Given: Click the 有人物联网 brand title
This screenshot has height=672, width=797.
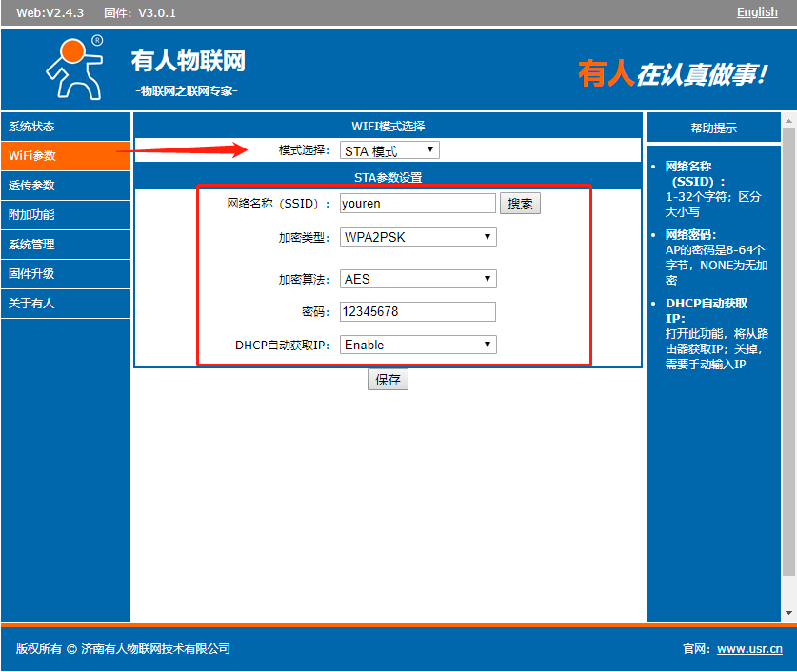Looking at the screenshot, I should 189,61.
